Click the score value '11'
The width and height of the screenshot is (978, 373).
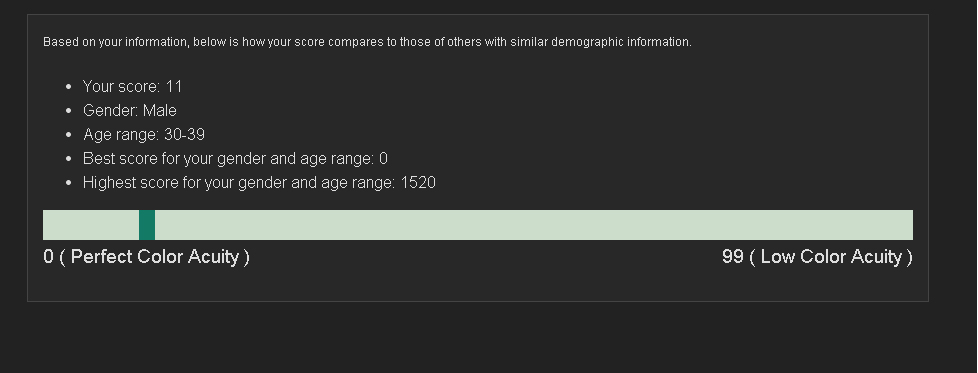(x=174, y=87)
